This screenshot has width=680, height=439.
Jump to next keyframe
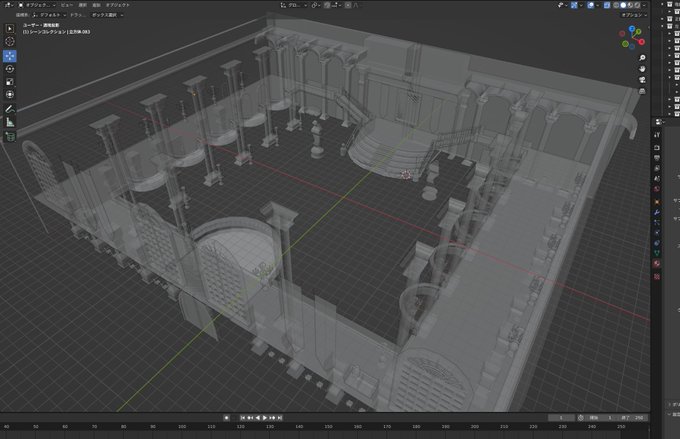pos(272,417)
